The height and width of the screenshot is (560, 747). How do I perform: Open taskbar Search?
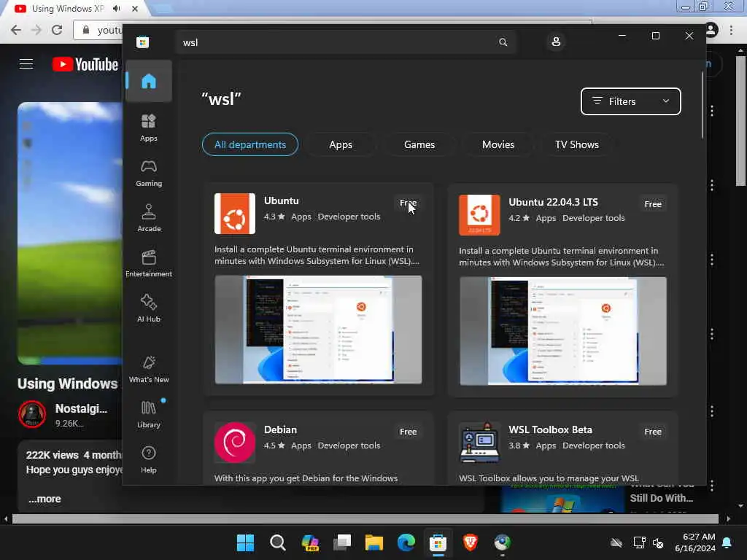(277, 542)
